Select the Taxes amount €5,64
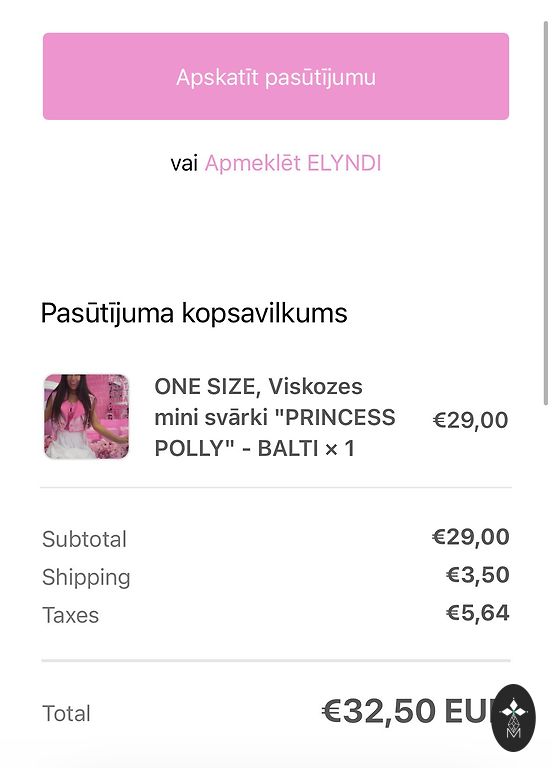The height and width of the screenshot is (768, 552). tap(478, 613)
